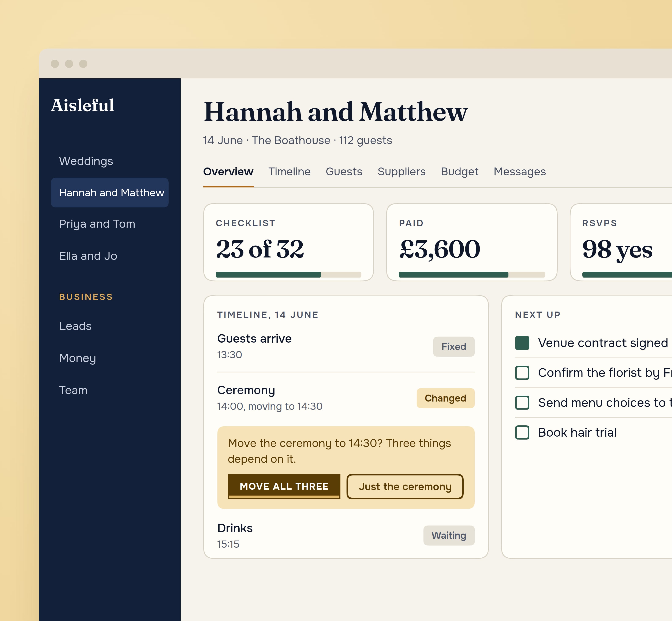Viewport: 672px width, 621px height.
Task: Click the 'Hannah and Matthew' page title
Action: (336, 112)
